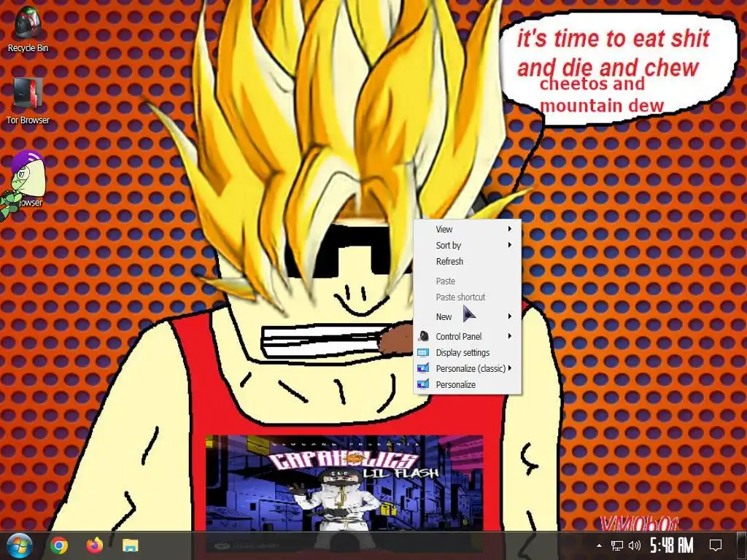Click the Personalize (classic) entry icon
This screenshot has width=747, height=560.
423,368
